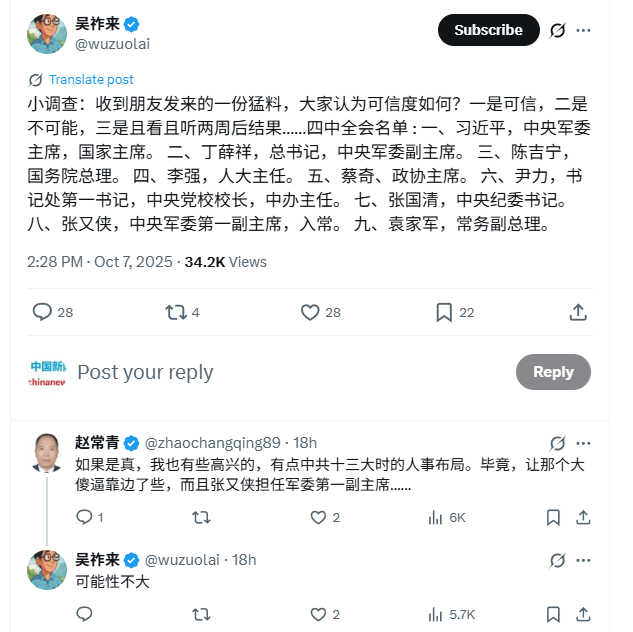
Task: Like 赵常青's reply
Action: pos(318,517)
